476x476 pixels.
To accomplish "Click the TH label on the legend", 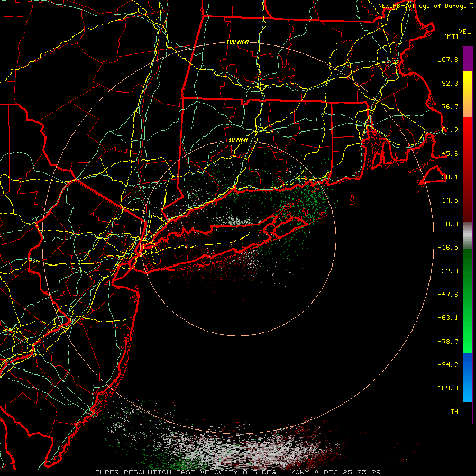I will [x=454, y=412].
